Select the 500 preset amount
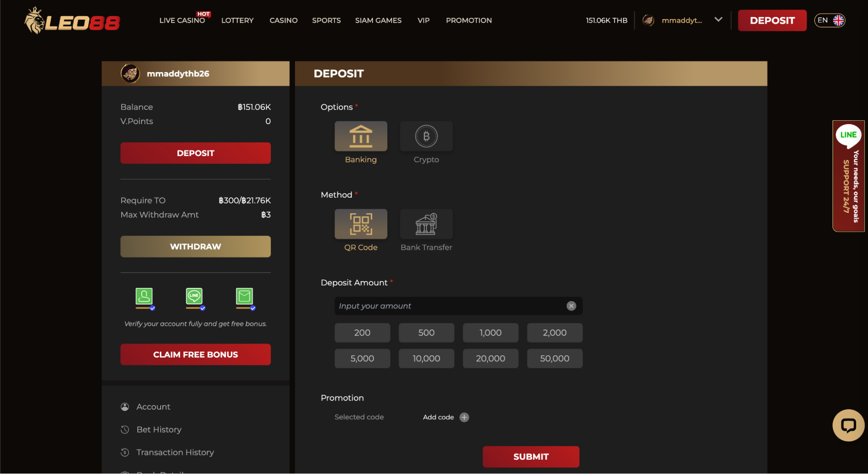Viewport: 868px width, 474px height. tap(426, 333)
